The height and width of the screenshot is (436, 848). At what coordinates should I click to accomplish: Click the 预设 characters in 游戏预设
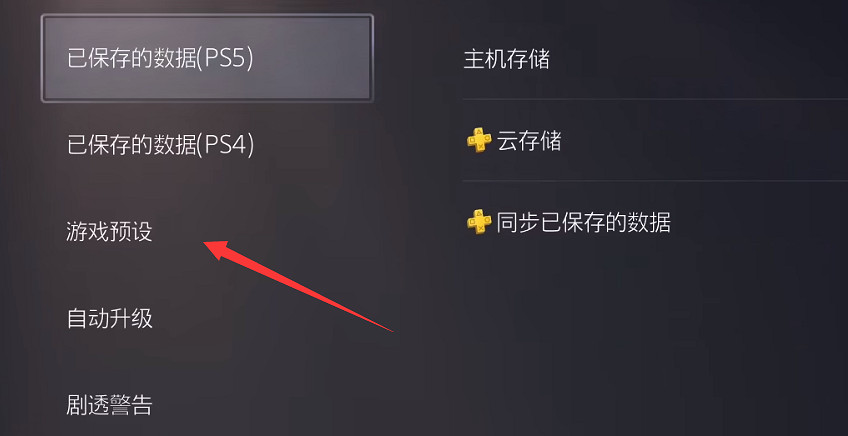tap(131, 232)
